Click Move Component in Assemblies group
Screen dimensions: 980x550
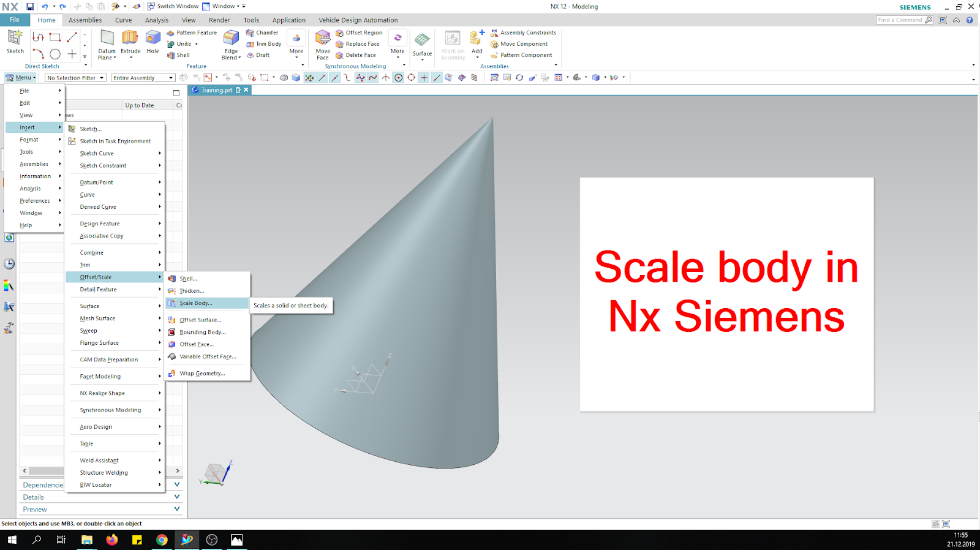[x=519, y=44]
